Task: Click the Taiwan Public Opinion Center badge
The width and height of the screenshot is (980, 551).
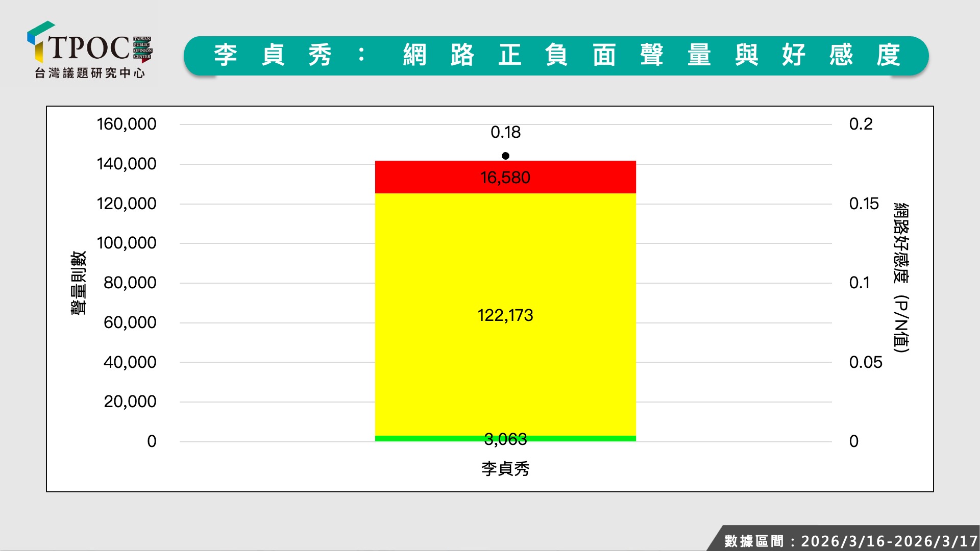Action: (142, 48)
